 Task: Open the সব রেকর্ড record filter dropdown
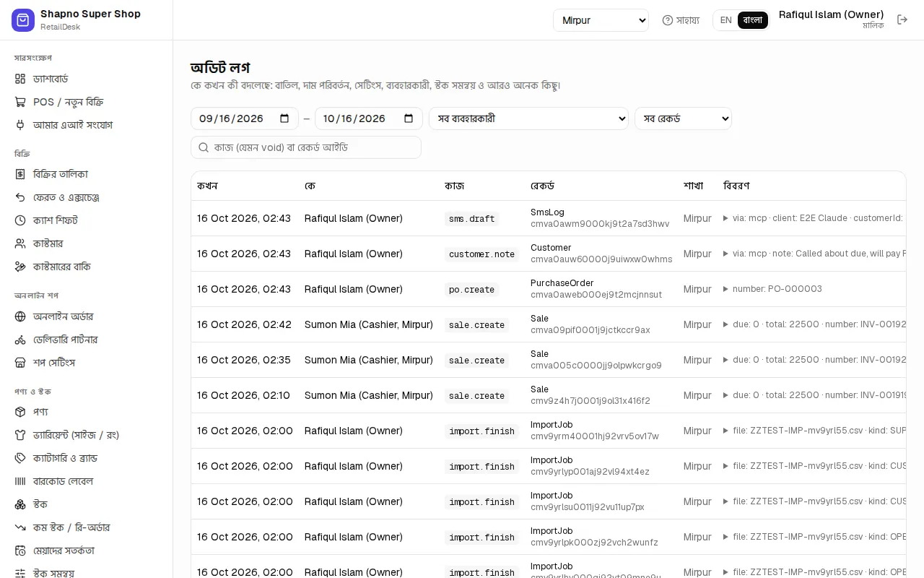tap(683, 118)
